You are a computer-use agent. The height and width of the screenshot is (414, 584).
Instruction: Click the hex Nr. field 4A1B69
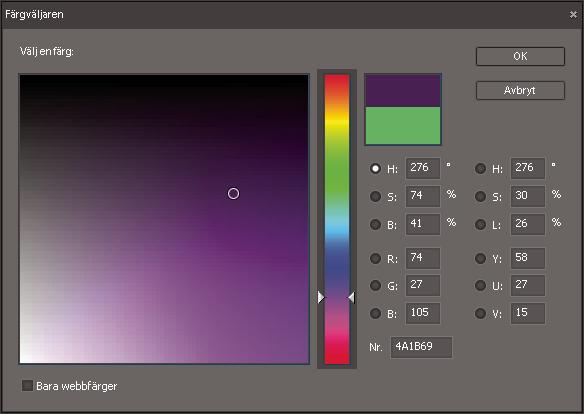click(x=421, y=347)
